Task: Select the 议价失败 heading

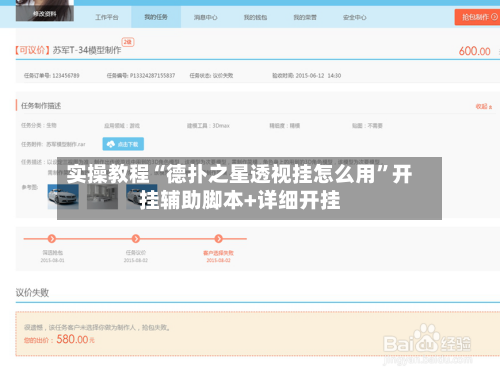Action: coord(32,293)
